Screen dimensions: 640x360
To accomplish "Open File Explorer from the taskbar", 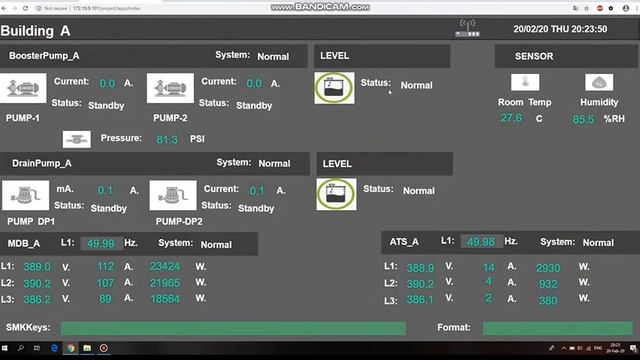I will 87,348.
